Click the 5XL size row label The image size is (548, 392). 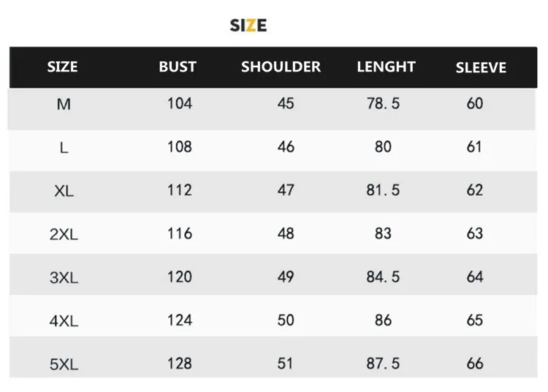[64, 364]
